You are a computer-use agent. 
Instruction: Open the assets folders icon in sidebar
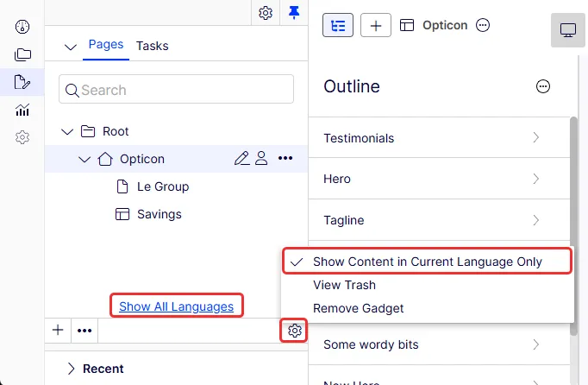[x=22, y=54]
